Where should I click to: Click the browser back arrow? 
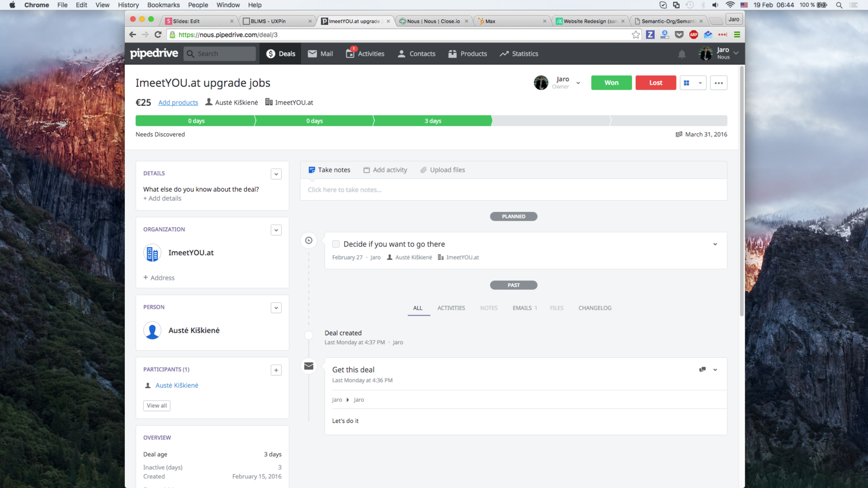[133, 35]
